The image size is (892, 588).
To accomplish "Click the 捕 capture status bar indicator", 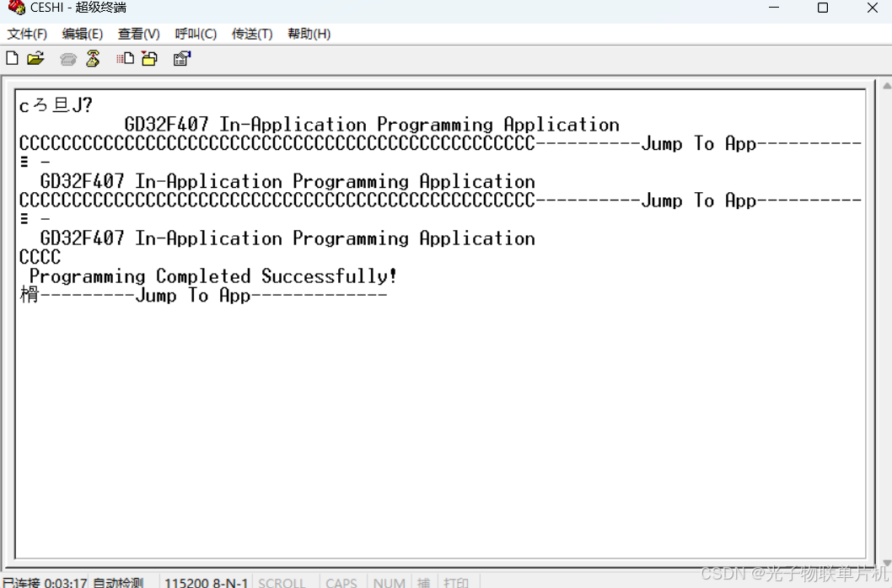I will pos(424,583).
